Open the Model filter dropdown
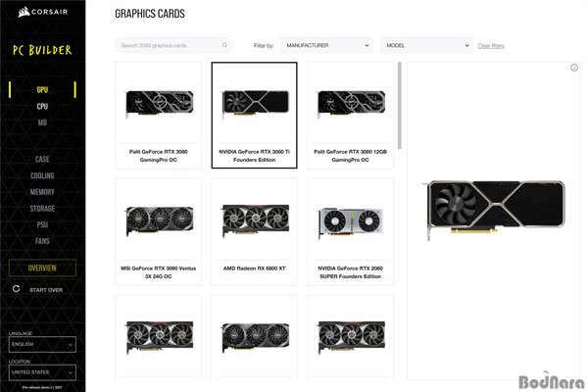Viewport: 588px width, 392px height. pos(426,45)
